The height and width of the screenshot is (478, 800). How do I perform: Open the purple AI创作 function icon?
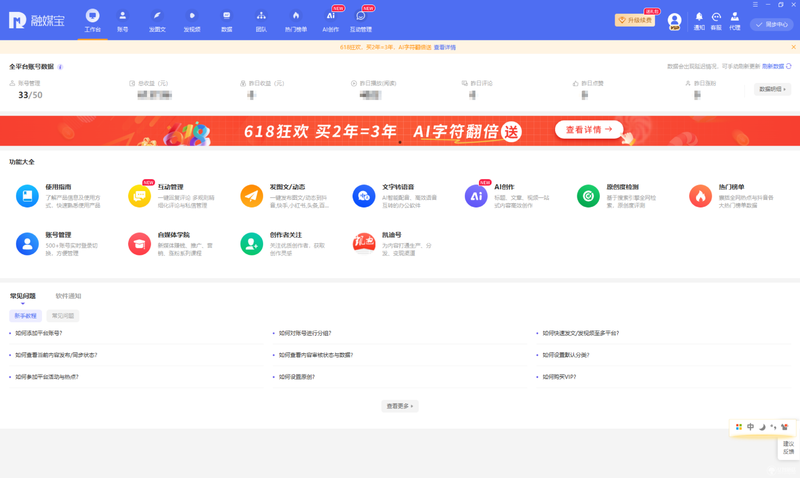[476, 196]
